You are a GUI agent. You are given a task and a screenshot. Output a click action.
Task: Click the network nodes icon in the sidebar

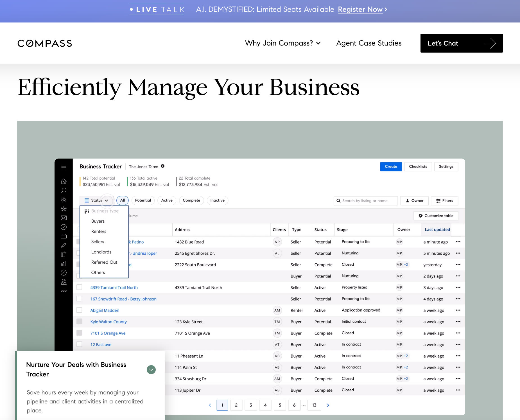pos(64,209)
